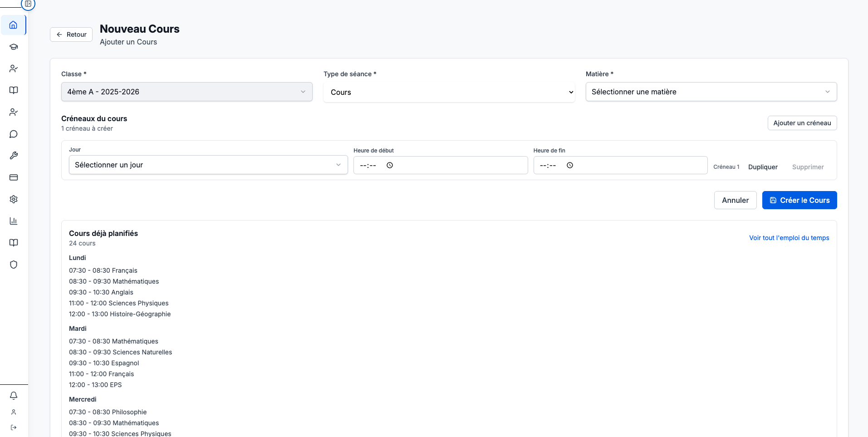
Task: Open the bell notifications icon
Action: (x=14, y=396)
